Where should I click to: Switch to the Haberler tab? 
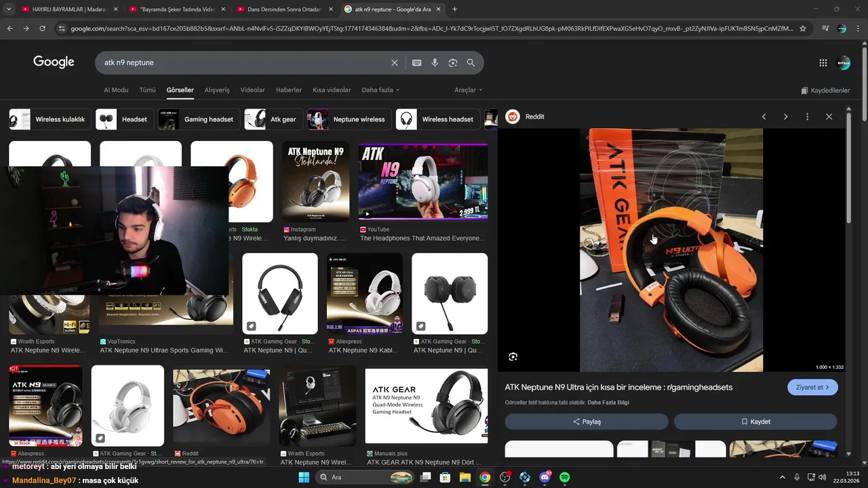289,90
